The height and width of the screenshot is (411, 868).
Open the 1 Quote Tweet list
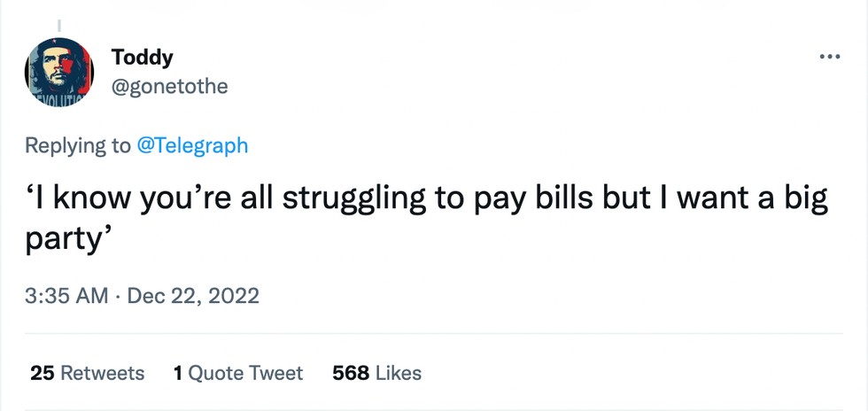click(238, 373)
